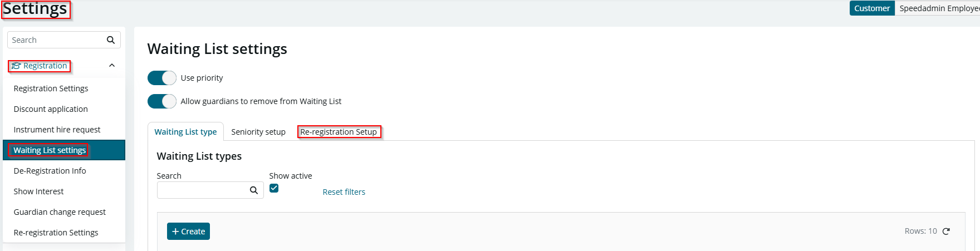Click the graduation cap Registration icon

pyautogui.click(x=16, y=66)
